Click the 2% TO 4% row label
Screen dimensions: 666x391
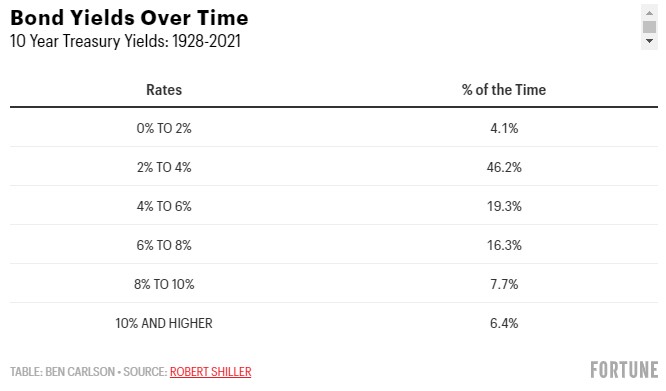click(164, 167)
